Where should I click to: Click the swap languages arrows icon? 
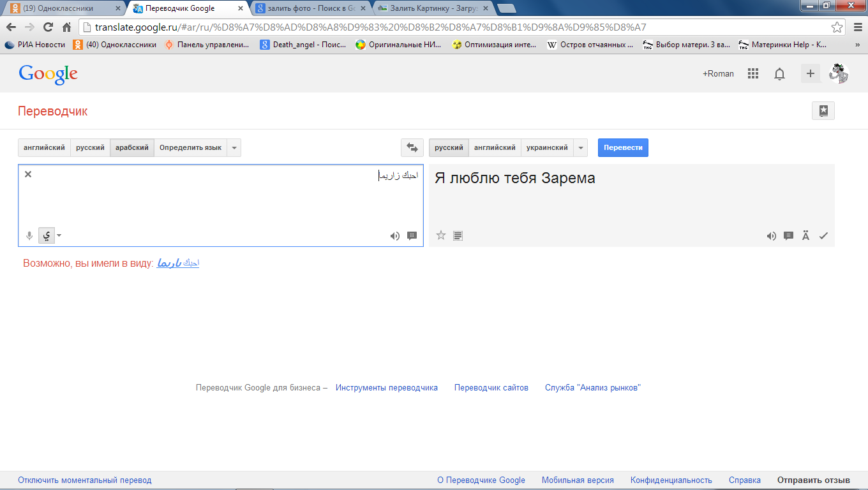412,147
